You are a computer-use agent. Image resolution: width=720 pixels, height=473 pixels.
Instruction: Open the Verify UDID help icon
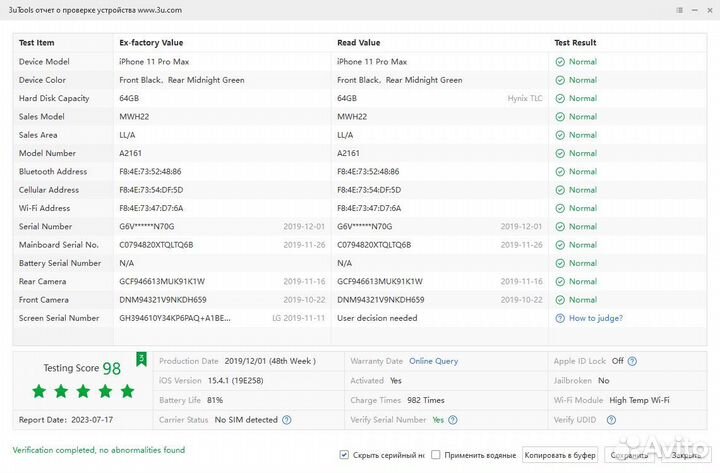tap(611, 420)
